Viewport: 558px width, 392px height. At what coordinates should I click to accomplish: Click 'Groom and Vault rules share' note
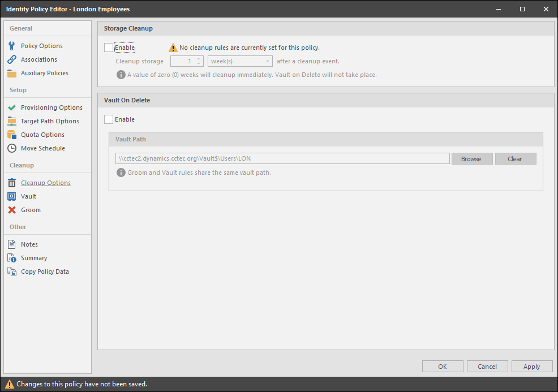(x=199, y=173)
